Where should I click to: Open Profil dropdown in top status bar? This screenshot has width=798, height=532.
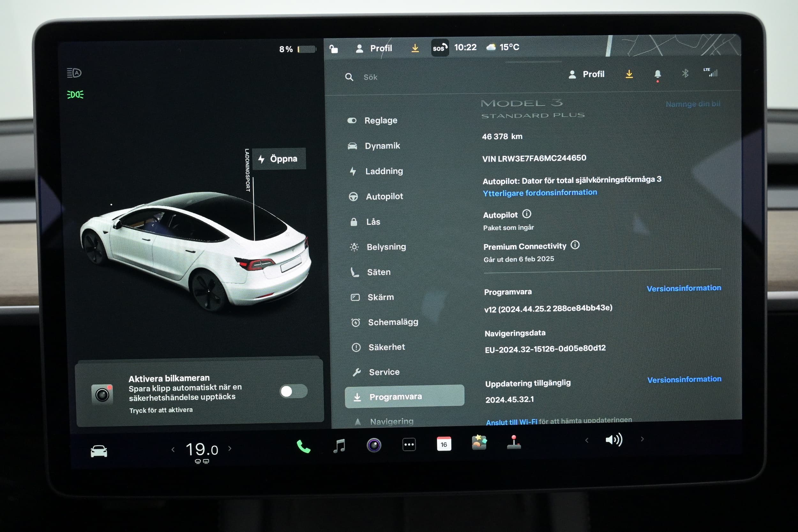[373, 49]
